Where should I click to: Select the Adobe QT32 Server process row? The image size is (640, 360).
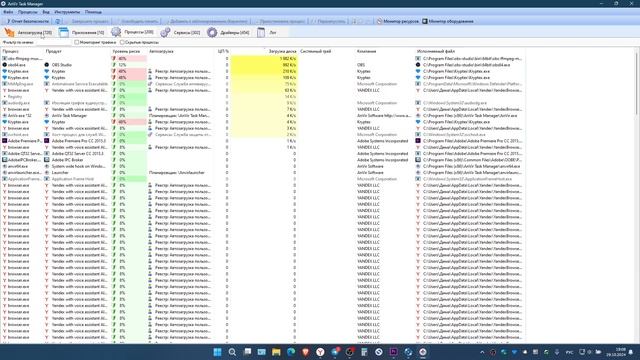click(x=263, y=153)
